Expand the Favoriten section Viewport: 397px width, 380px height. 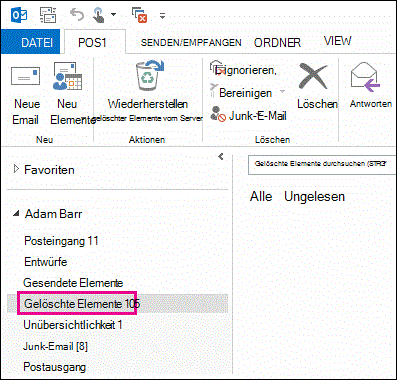click(16, 169)
